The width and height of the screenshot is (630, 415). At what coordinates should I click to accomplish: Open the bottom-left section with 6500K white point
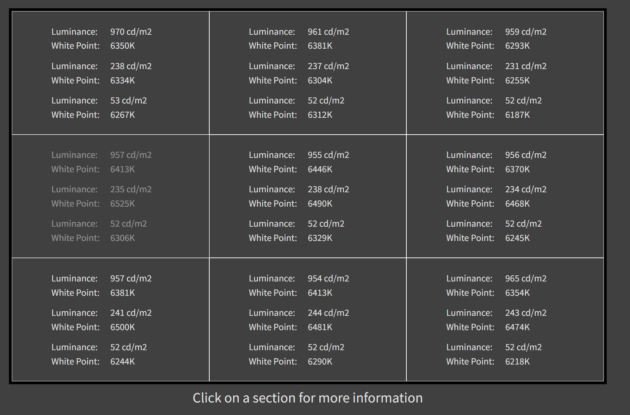(x=110, y=319)
